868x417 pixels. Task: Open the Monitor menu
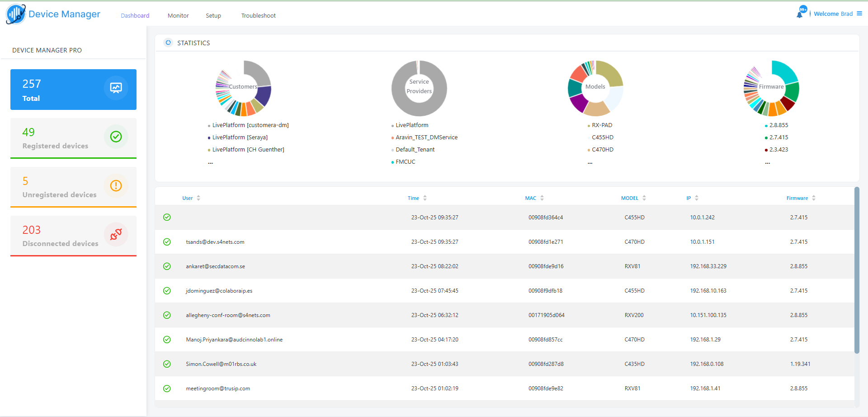178,16
